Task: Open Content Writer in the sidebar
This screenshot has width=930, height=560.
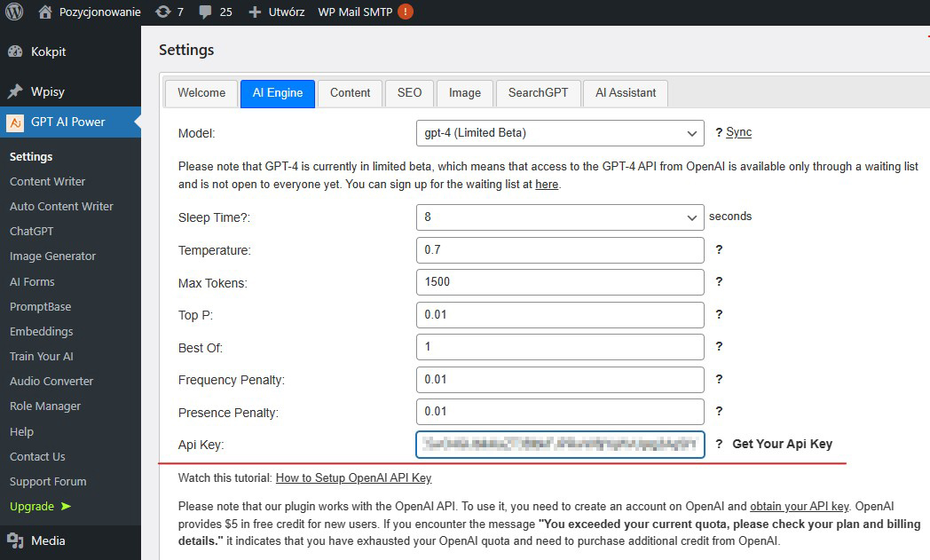Action: coord(47,182)
